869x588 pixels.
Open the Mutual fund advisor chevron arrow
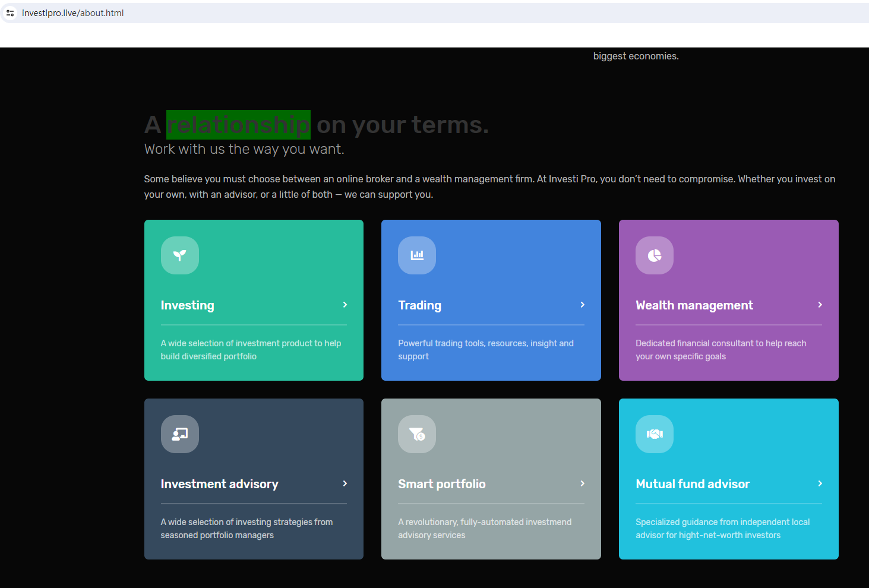(820, 483)
